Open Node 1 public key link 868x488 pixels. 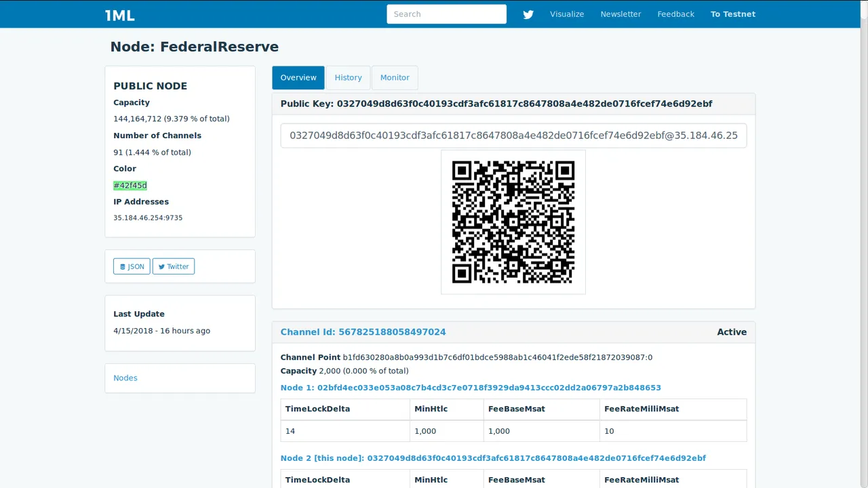coord(471,388)
